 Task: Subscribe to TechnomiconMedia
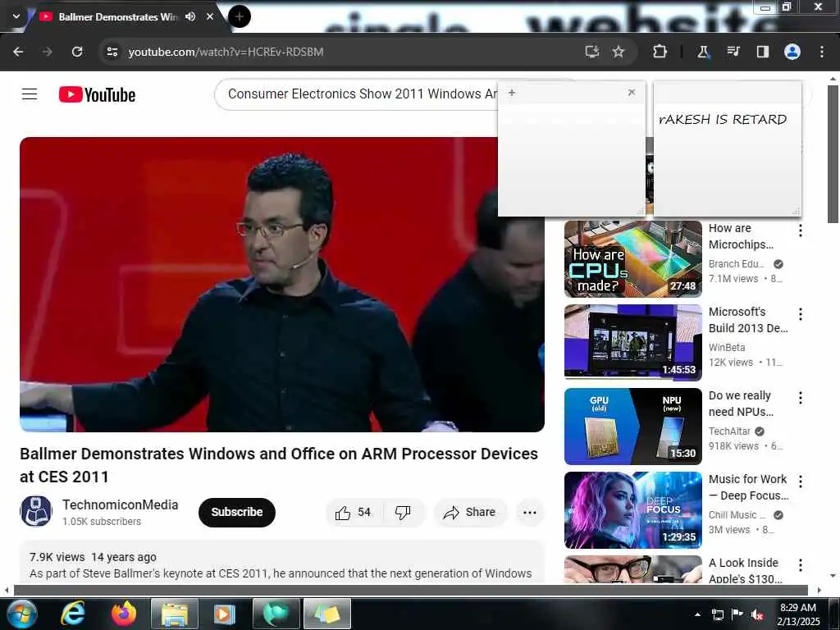(237, 512)
